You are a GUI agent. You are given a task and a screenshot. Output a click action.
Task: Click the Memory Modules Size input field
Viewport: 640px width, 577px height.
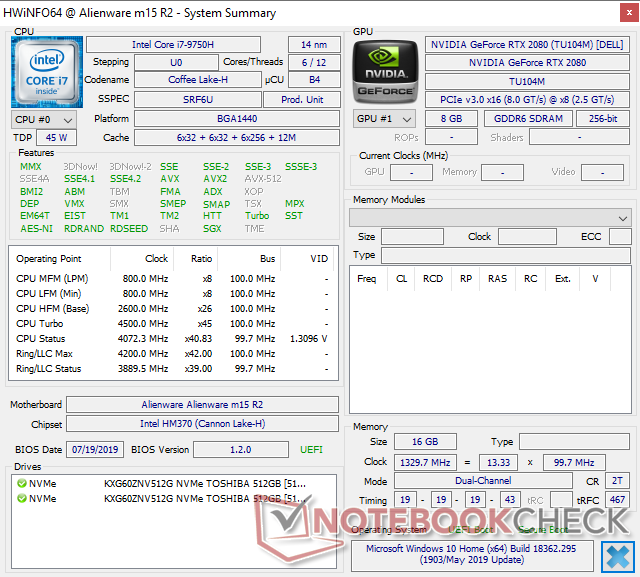(412, 237)
